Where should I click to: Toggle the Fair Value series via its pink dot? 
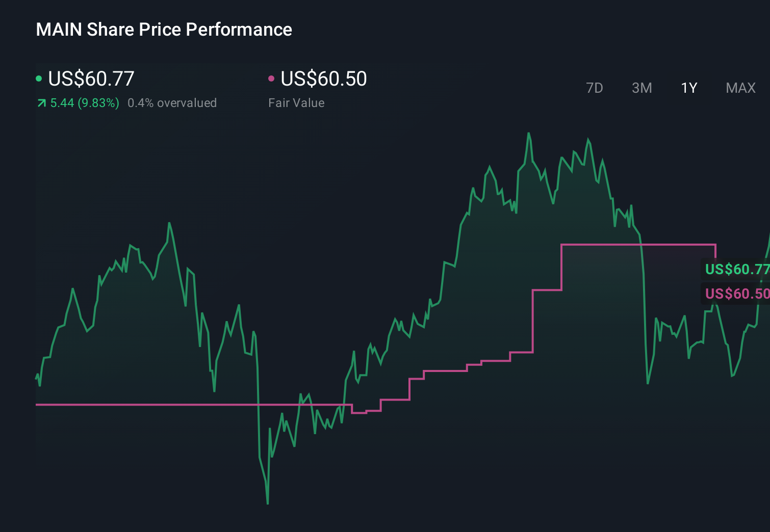pos(272,78)
